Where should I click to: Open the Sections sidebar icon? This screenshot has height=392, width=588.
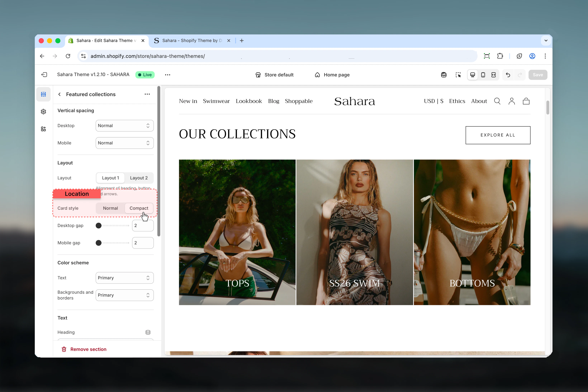point(44,94)
